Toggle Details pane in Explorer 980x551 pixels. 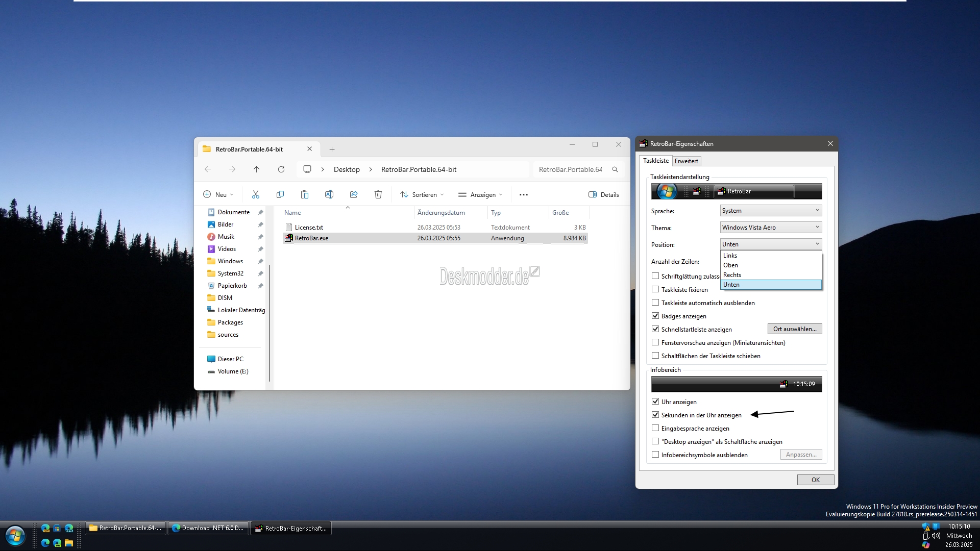pos(604,194)
